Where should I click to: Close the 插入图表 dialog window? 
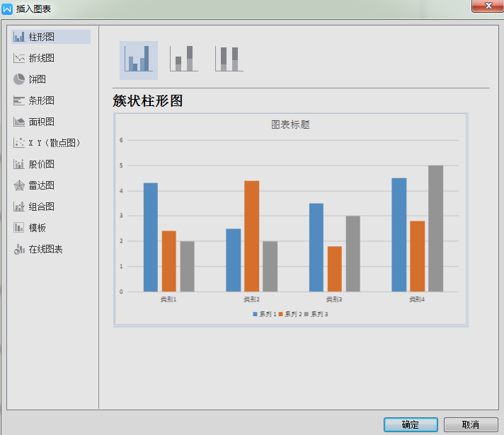488,6
